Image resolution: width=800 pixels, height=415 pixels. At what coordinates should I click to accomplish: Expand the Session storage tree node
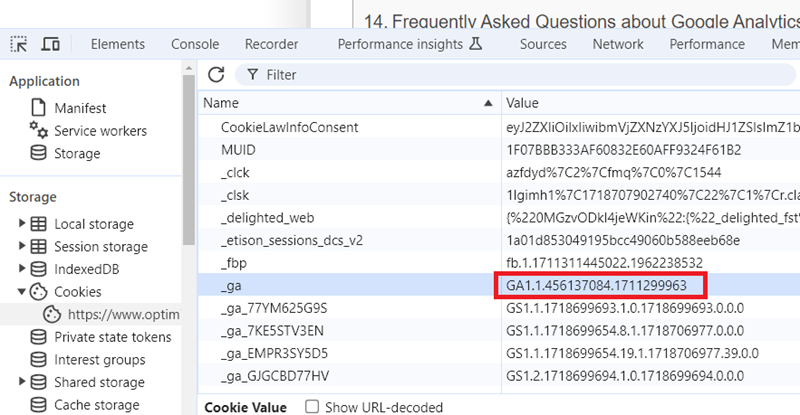[21, 246]
